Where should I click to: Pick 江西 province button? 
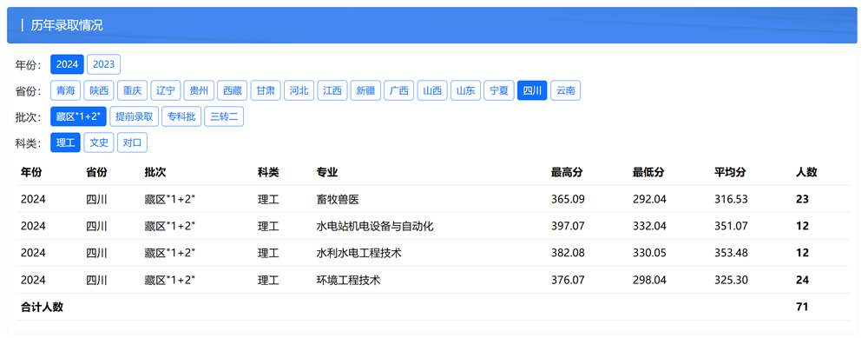click(332, 91)
